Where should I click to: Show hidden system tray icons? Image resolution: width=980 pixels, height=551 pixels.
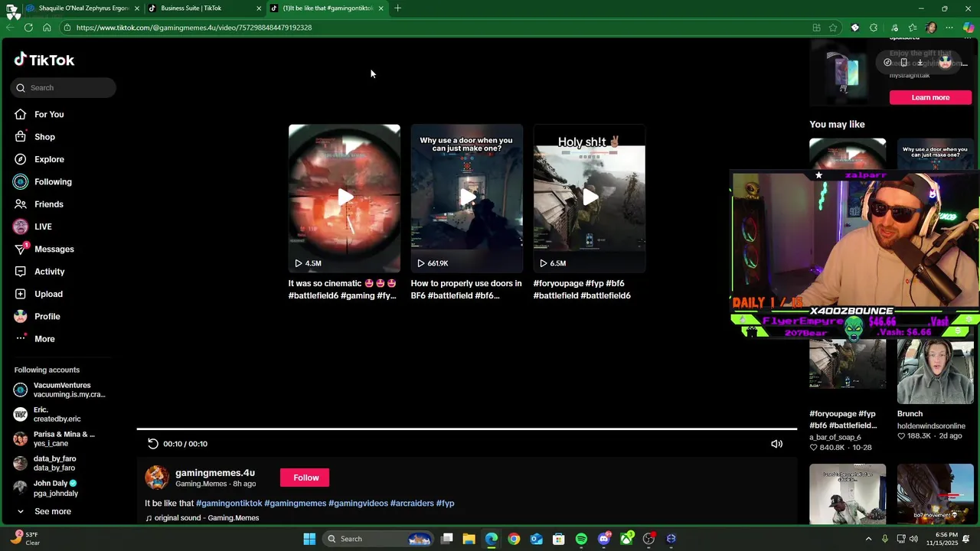point(868,539)
